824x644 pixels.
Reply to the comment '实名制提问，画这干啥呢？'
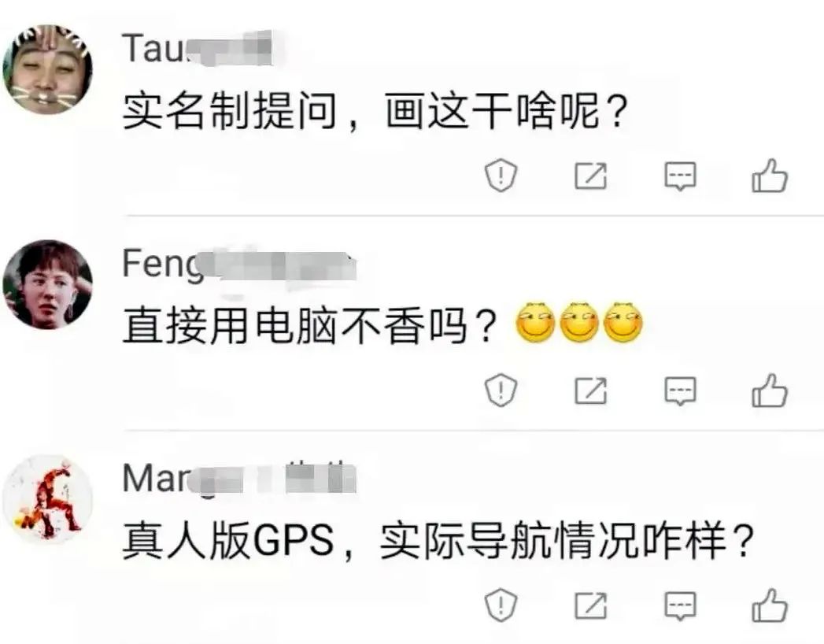point(680,176)
